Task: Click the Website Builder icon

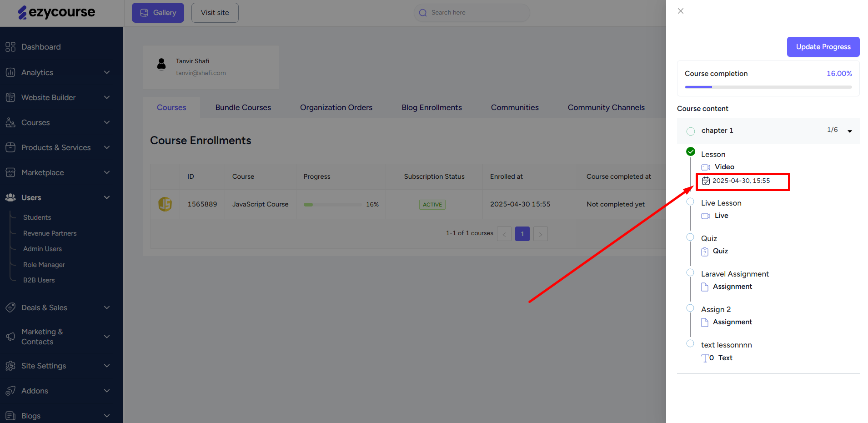Action: coord(10,97)
